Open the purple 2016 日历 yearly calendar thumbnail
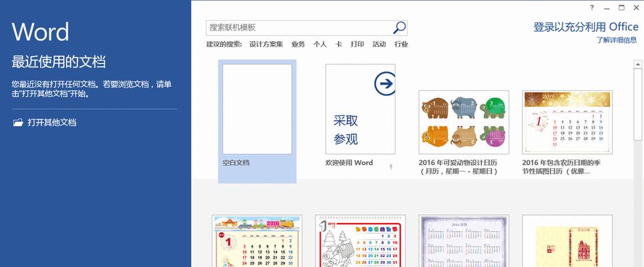This screenshot has height=267, width=644. point(464,241)
